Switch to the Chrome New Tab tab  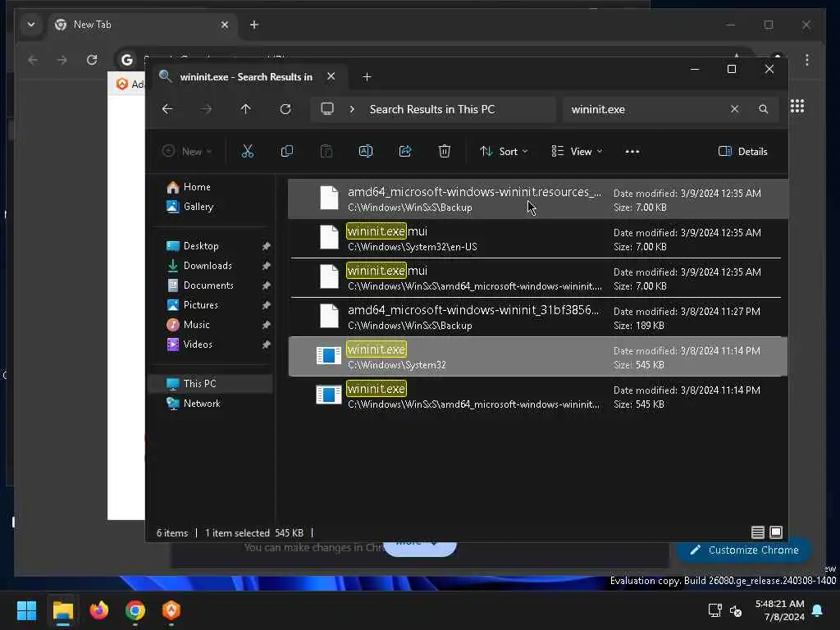coord(143,25)
